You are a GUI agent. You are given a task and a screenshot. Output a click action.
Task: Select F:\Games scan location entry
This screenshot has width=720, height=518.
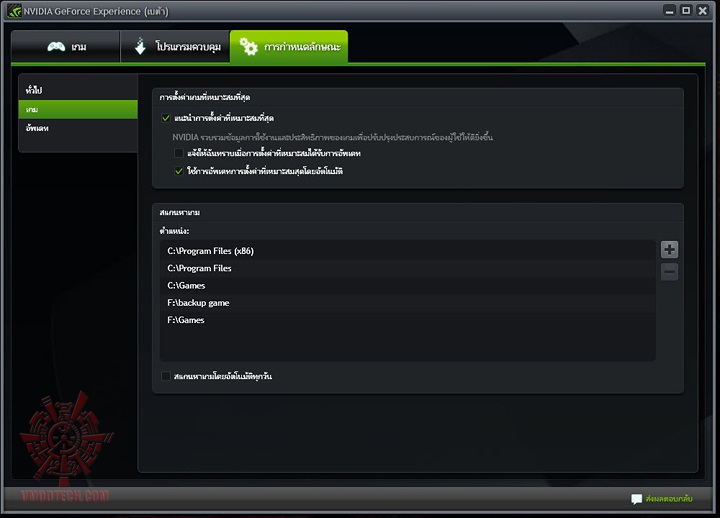[408, 320]
